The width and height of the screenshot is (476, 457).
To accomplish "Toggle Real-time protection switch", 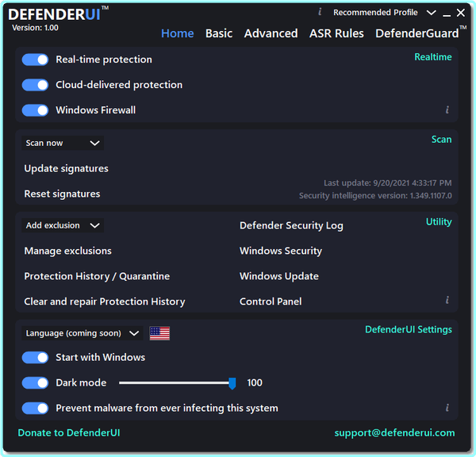I will coord(35,60).
